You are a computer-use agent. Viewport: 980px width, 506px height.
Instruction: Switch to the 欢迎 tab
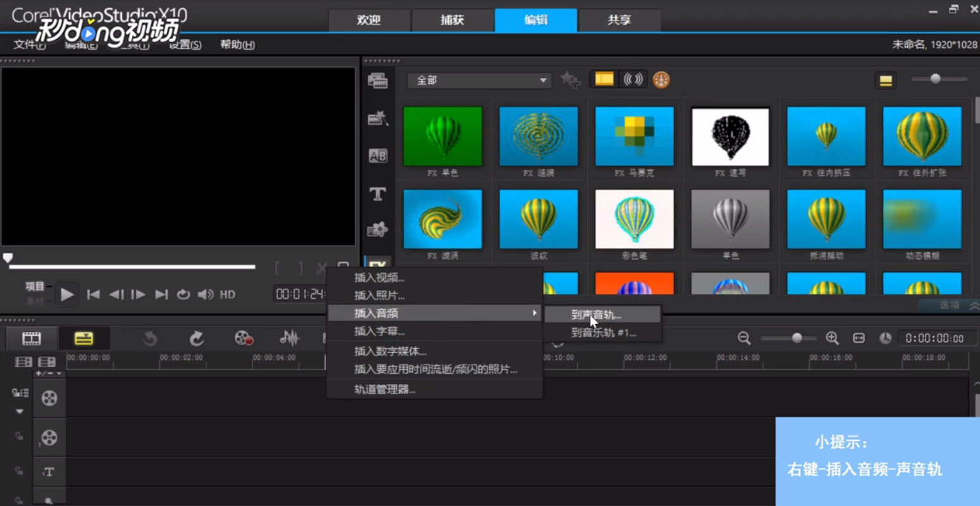tap(369, 20)
